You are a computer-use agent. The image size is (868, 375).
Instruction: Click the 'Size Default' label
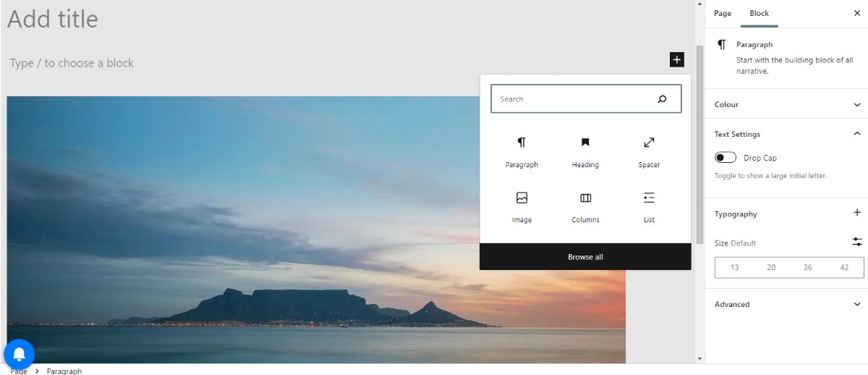(735, 243)
